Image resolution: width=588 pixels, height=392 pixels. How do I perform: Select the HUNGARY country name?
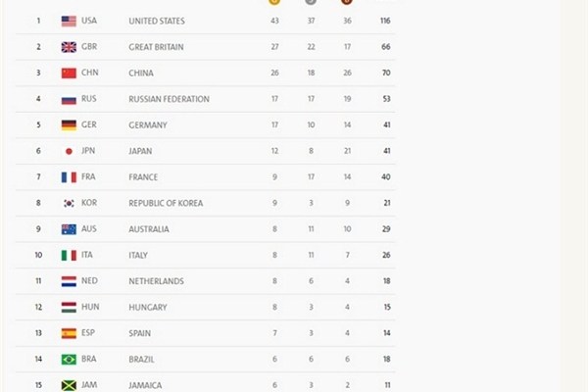[x=148, y=308]
